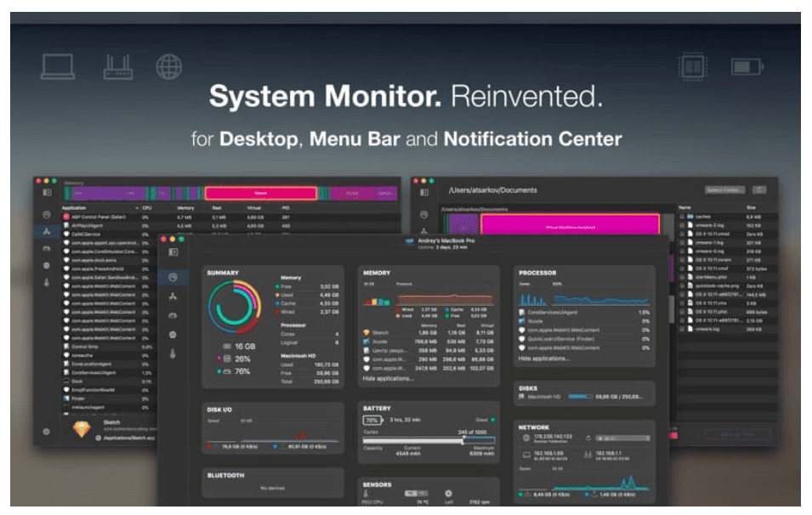Click fan icon in Sensors card
The width and height of the screenshot is (812, 515).
click(448, 494)
